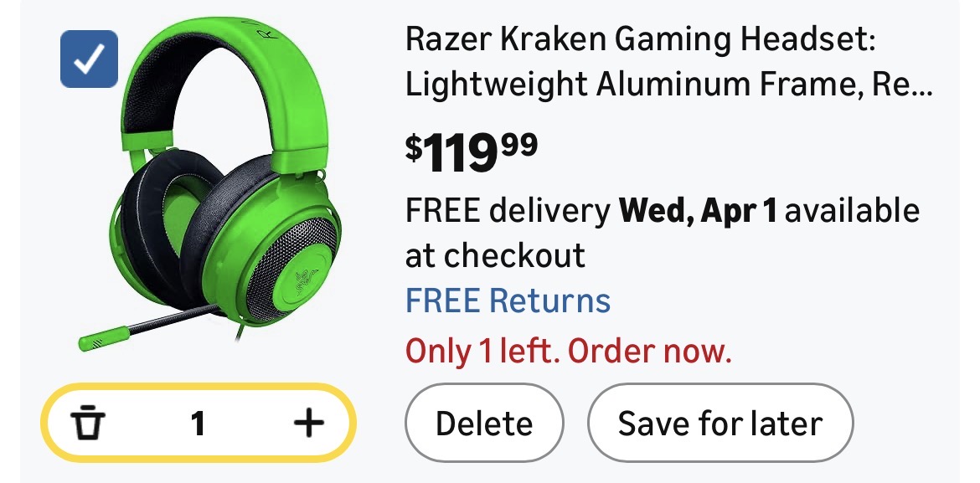Click the quantity number 1 in stepper
Image resolution: width=980 pixels, height=483 pixels.
point(198,424)
